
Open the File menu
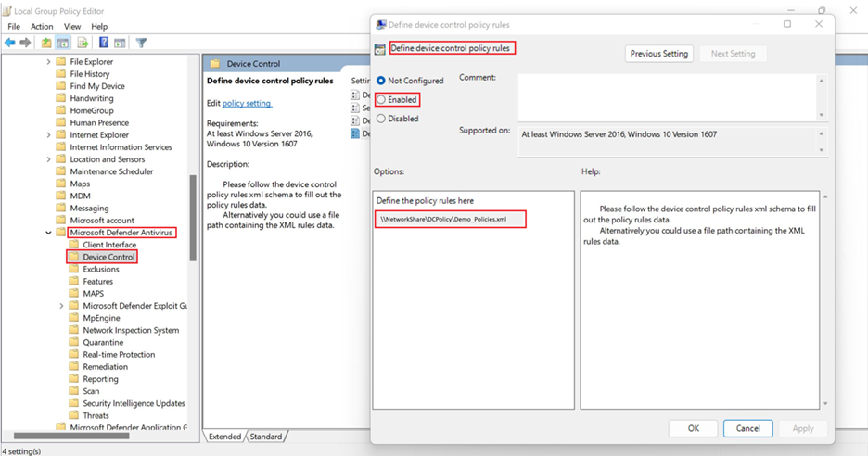click(14, 27)
